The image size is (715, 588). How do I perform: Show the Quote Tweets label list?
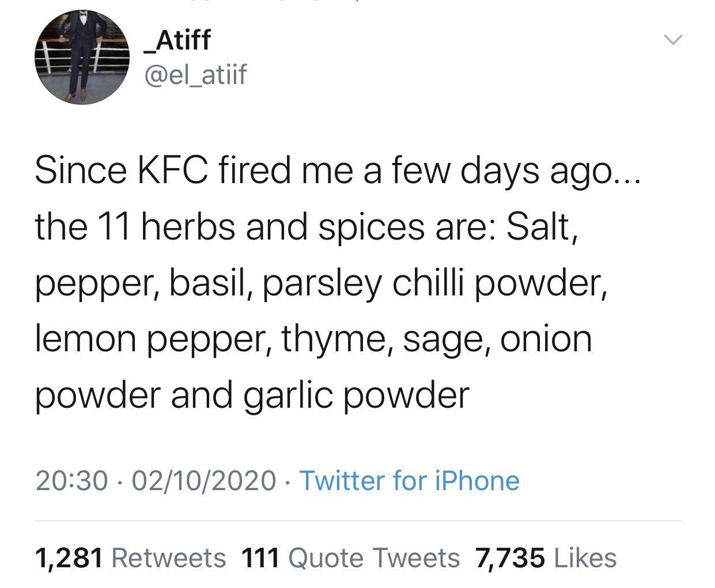click(373, 557)
